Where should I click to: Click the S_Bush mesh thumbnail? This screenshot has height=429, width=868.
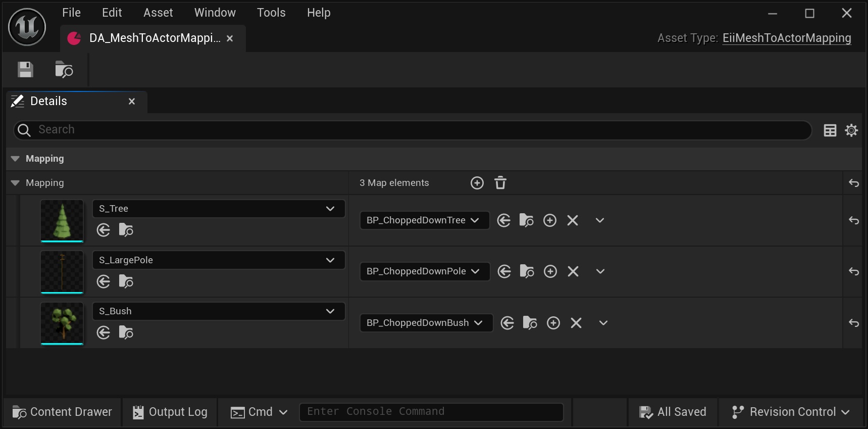pos(62,323)
